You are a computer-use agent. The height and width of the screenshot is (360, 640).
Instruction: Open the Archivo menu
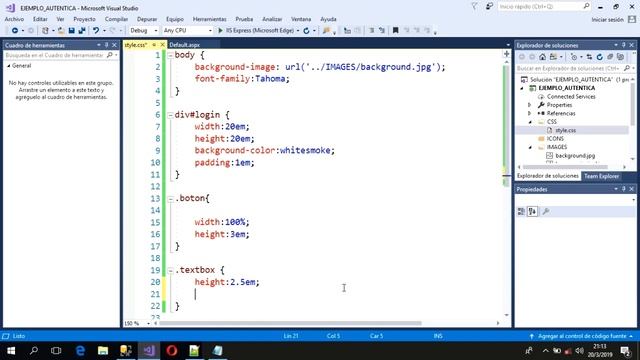pyautogui.click(x=14, y=19)
